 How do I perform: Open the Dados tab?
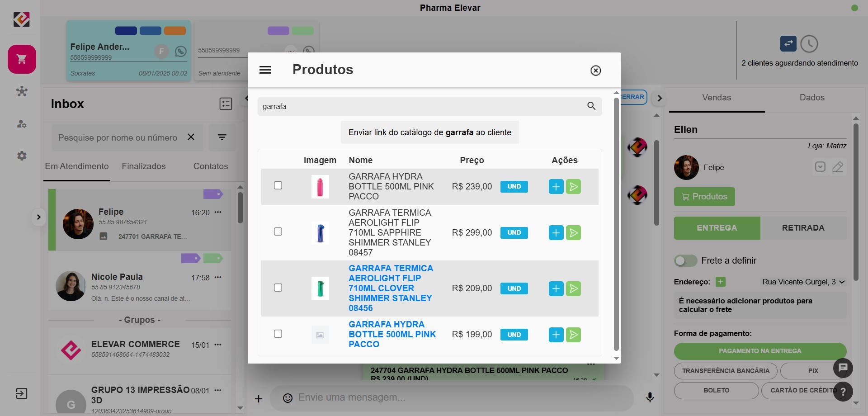(x=812, y=98)
